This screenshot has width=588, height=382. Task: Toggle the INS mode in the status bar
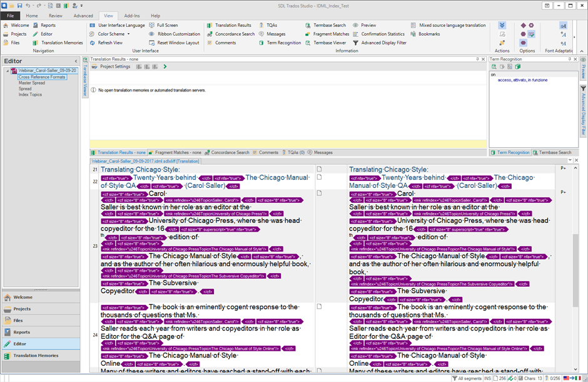[487, 378]
